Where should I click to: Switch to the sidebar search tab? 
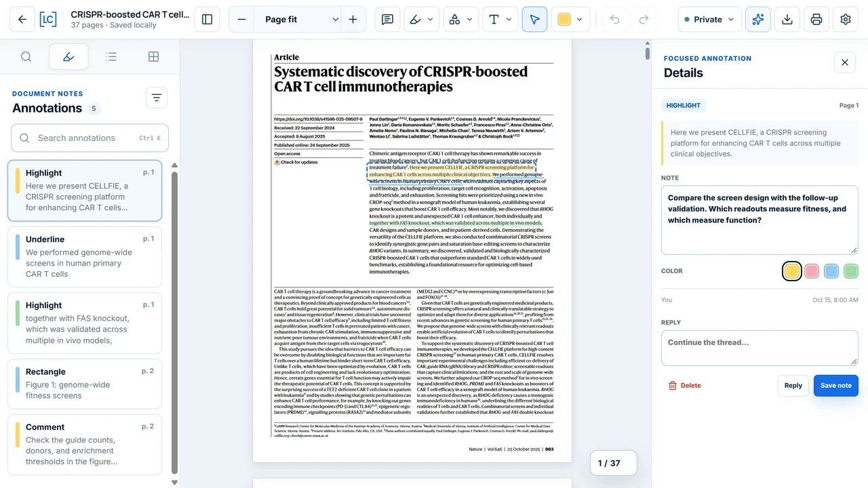(26, 57)
